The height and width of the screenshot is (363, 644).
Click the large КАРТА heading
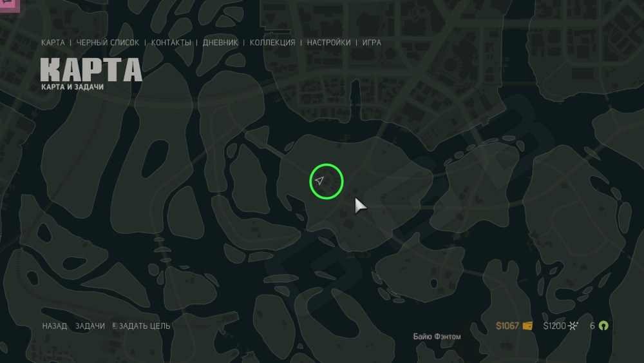pos(91,70)
